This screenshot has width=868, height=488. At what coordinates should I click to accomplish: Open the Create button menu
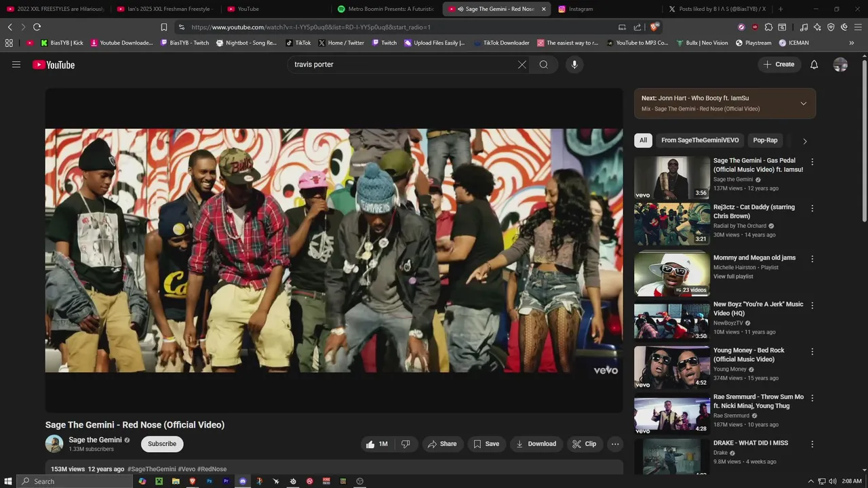pyautogui.click(x=778, y=64)
